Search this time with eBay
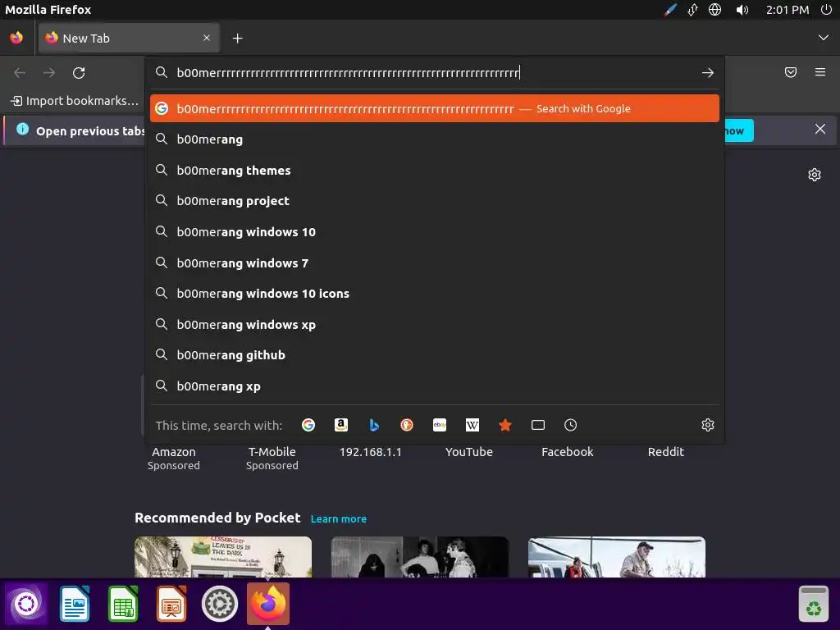 tap(440, 425)
